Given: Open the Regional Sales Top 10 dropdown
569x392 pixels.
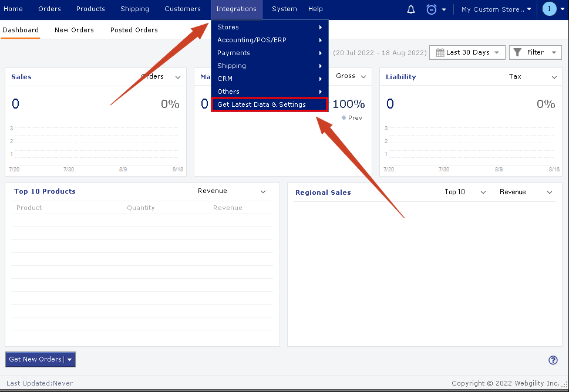Looking at the screenshot, I should [x=465, y=192].
